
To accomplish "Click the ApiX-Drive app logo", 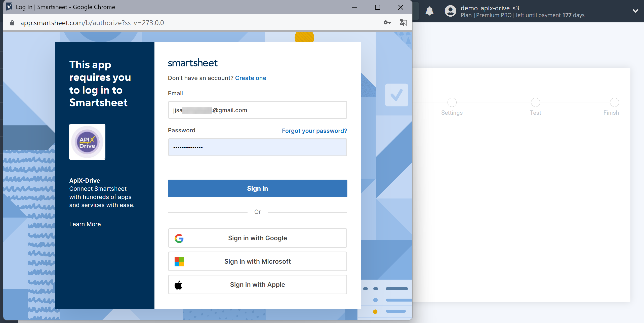I will click(87, 142).
